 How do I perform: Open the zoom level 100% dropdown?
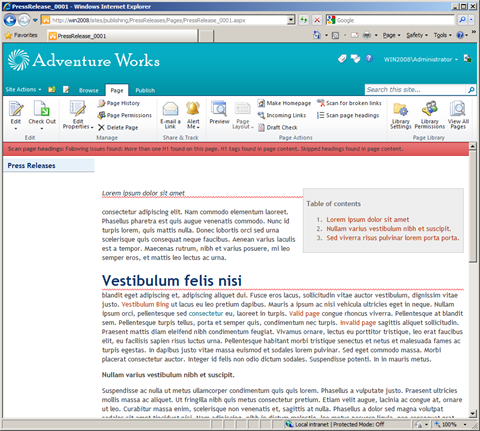click(x=465, y=424)
